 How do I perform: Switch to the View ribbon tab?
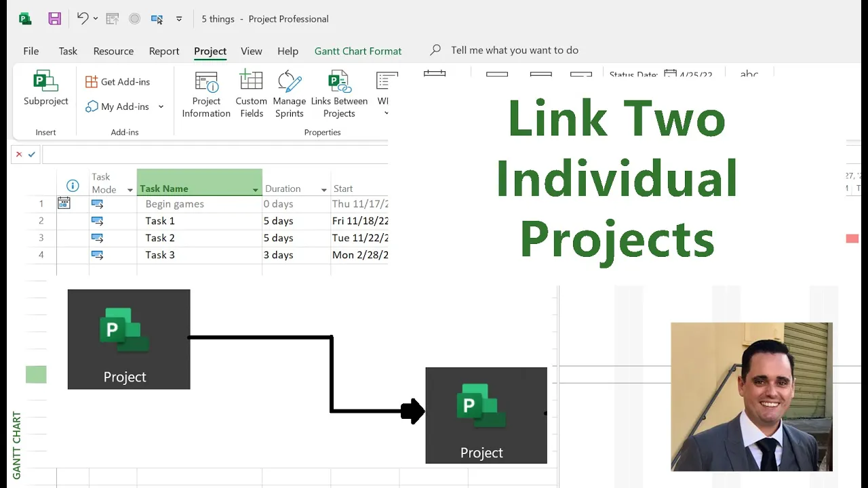pos(251,51)
